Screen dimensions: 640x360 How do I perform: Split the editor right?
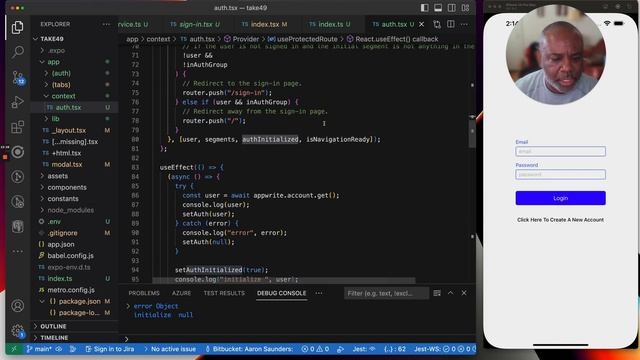point(451,24)
